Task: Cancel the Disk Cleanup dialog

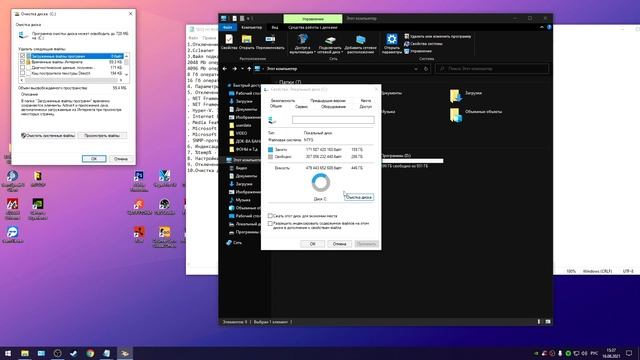Action: 120,159
